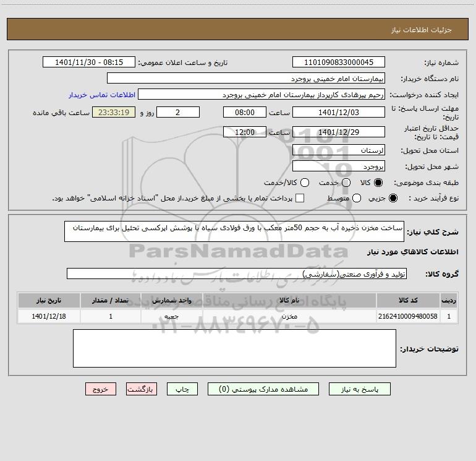Click the نام کالا column header

[289, 300]
